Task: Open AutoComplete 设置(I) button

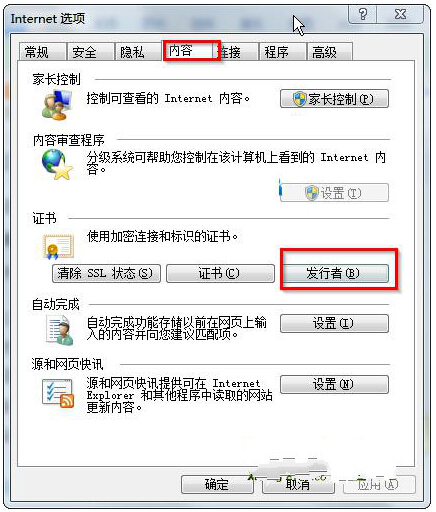Action: click(334, 323)
